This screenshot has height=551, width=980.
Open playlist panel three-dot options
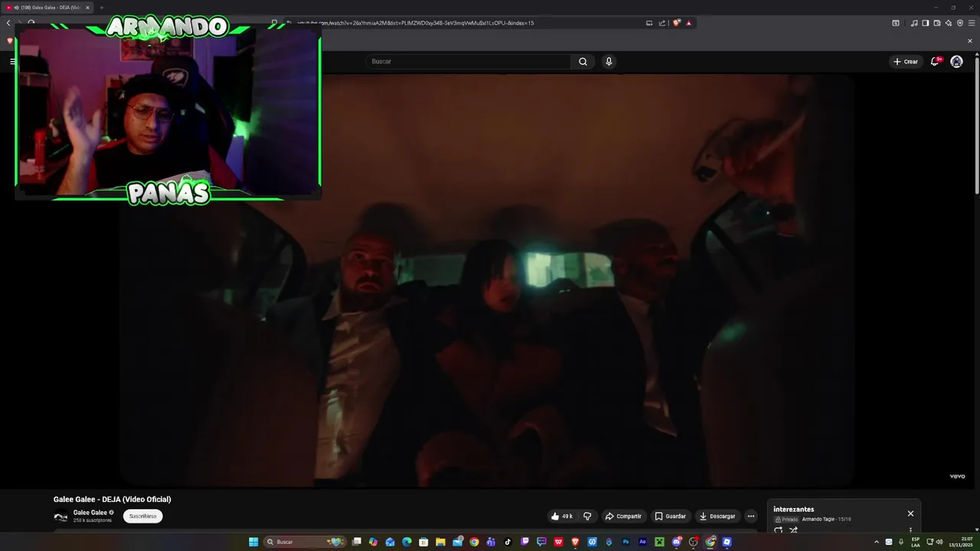910,530
